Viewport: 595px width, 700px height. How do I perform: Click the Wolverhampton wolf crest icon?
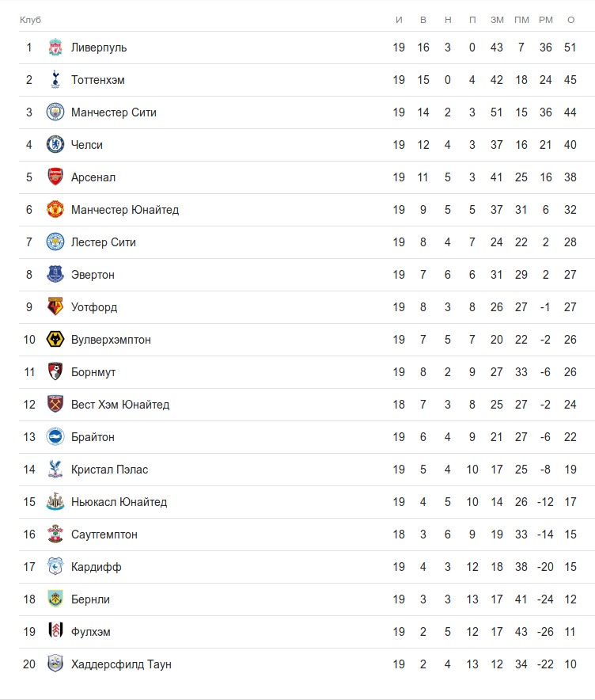pyautogui.click(x=55, y=340)
